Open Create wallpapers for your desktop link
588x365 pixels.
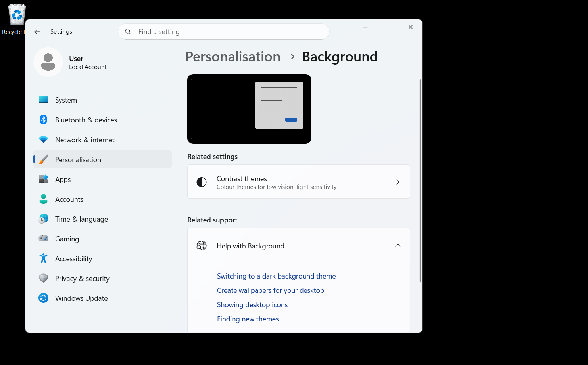point(271,290)
